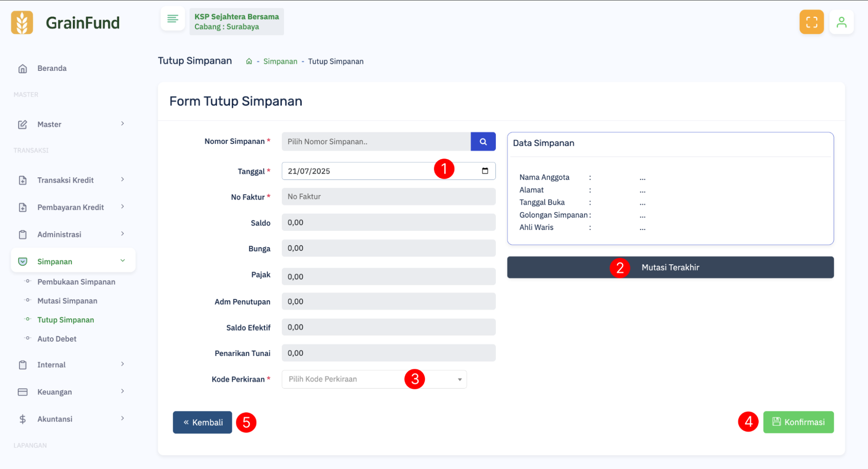Expand the Keuangan menu chevron
The width and height of the screenshot is (868, 469).
coord(122,391)
